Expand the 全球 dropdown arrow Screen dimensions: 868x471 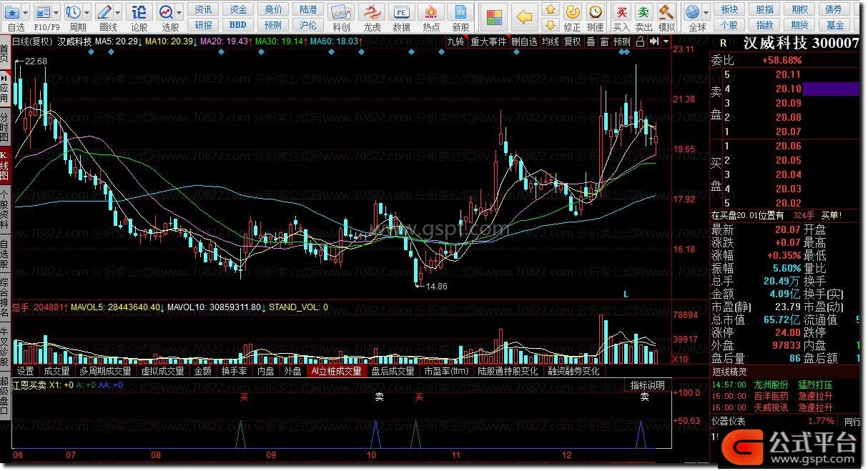tap(706, 12)
